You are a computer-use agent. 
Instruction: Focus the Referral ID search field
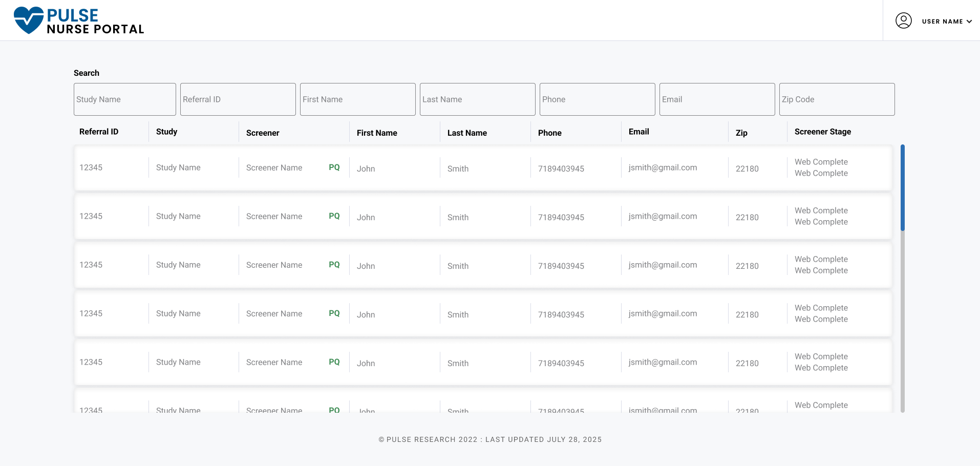click(x=238, y=99)
